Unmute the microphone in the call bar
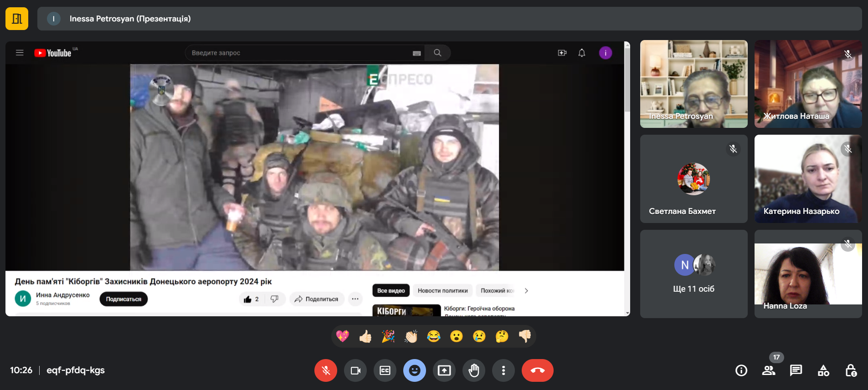Screen dimensions: 868x390 (325, 370)
